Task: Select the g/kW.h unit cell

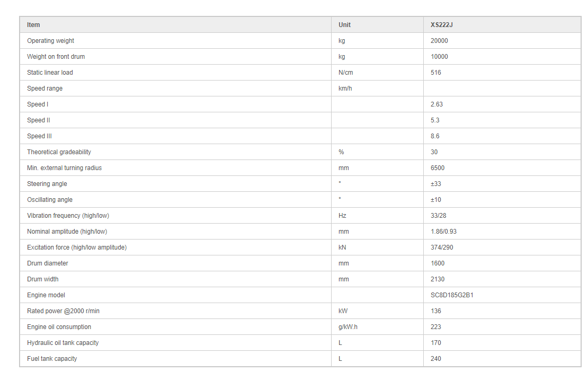Action: [x=348, y=327]
